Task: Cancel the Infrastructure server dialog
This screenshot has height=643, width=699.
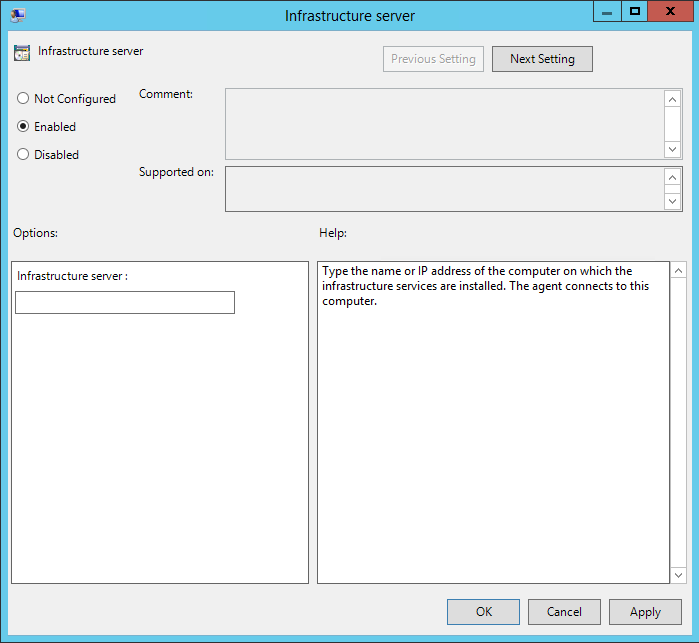Action: click(564, 612)
